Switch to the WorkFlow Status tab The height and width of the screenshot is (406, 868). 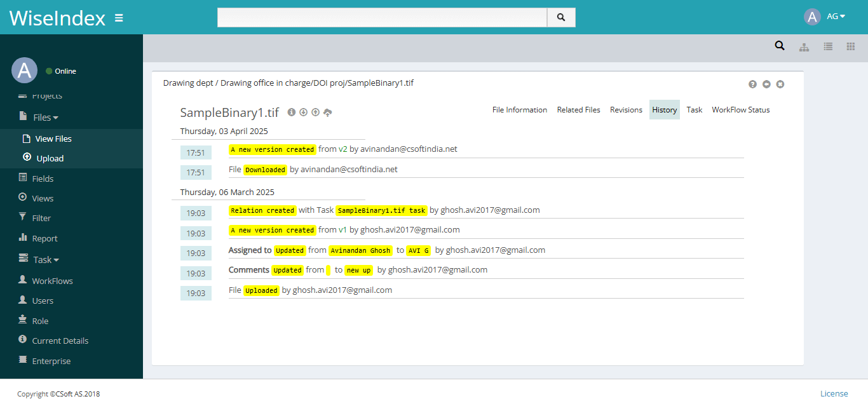pyautogui.click(x=740, y=109)
